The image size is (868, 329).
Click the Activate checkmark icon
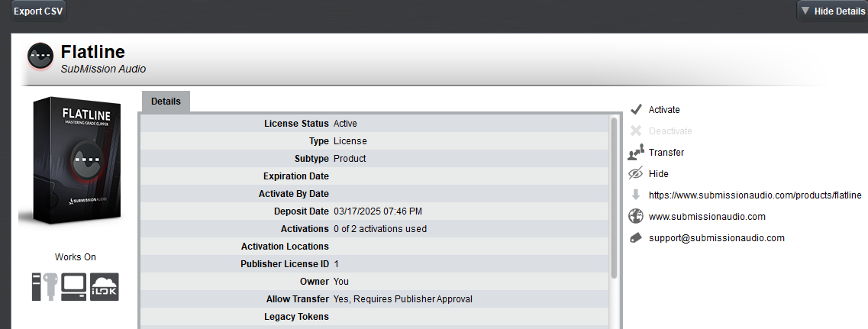[635, 110]
